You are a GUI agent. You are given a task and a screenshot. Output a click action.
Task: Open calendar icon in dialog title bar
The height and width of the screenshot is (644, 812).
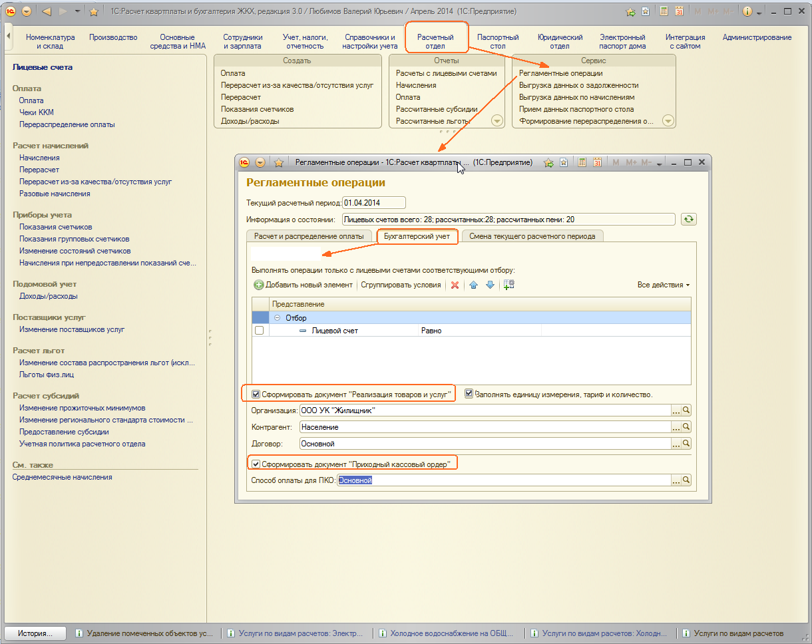tap(598, 162)
